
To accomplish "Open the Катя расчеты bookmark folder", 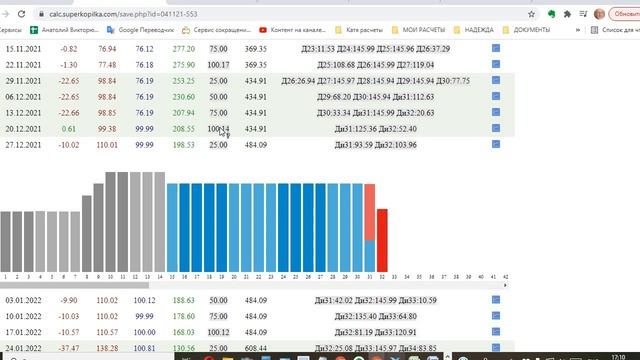I will 359,30.
